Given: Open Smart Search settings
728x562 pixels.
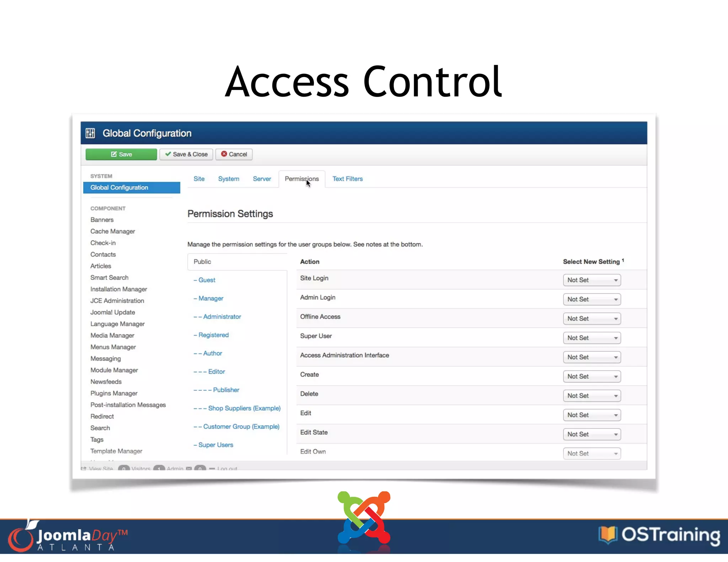Looking at the screenshot, I should (109, 277).
